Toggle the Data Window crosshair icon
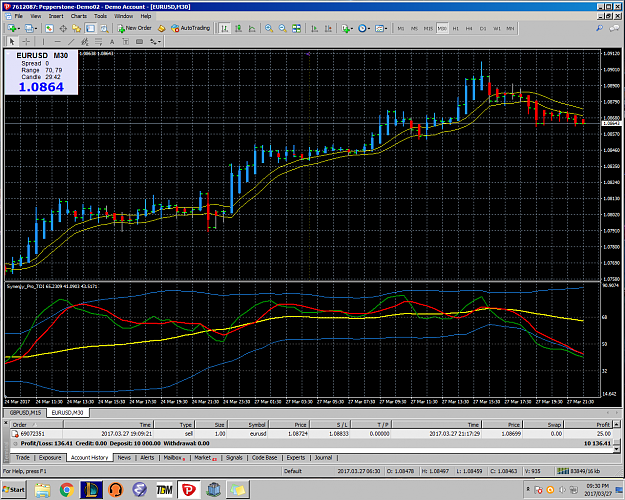The image size is (625, 500). tap(63, 28)
